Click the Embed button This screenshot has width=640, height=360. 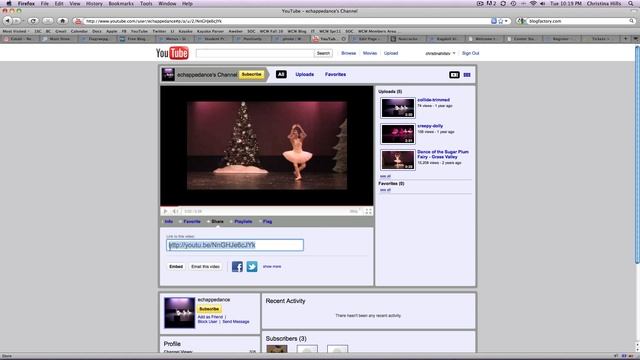click(x=176, y=267)
